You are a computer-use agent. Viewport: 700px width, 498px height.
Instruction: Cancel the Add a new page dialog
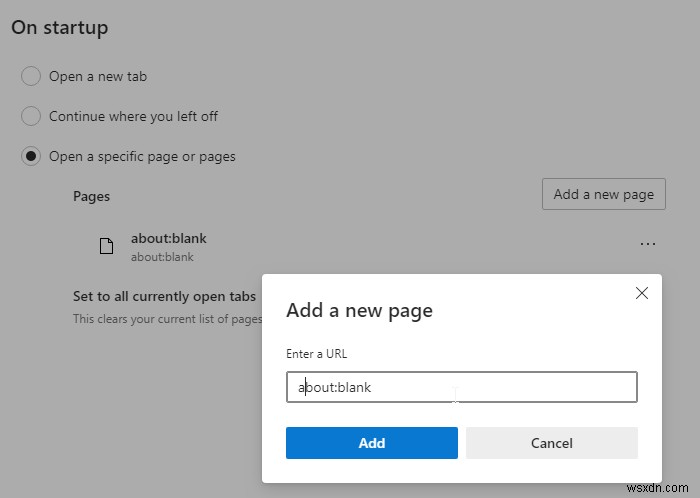coord(551,443)
